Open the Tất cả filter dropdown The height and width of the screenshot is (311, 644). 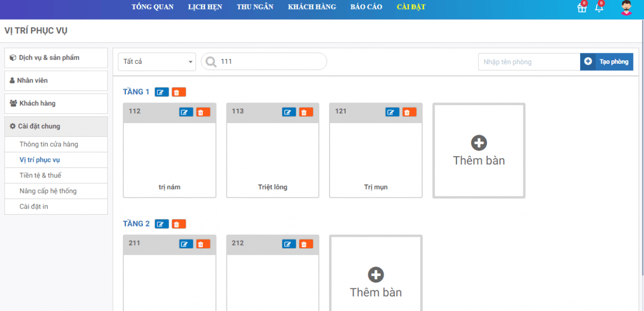pyautogui.click(x=157, y=62)
